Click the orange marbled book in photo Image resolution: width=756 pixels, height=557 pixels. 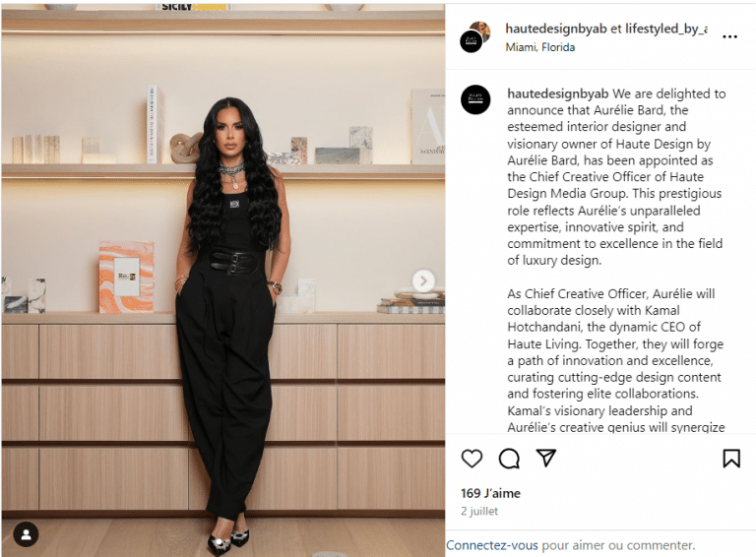(x=126, y=278)
